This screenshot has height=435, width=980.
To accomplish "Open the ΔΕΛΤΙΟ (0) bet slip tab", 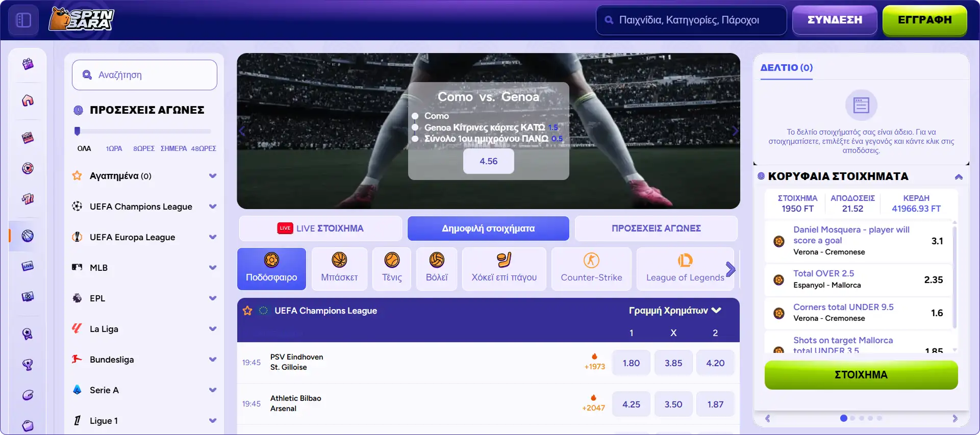I will tap(786, 68).
